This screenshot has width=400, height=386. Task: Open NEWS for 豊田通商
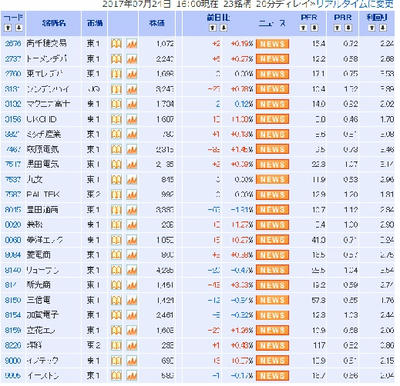[272, 210]
